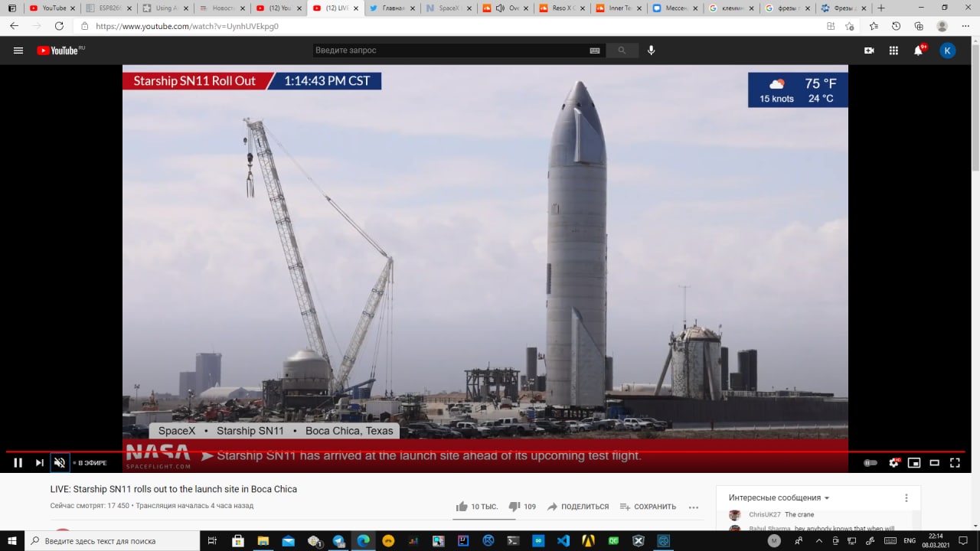Open browser history
This screenshot has height=551, width=980.
[x=897, y=26]
